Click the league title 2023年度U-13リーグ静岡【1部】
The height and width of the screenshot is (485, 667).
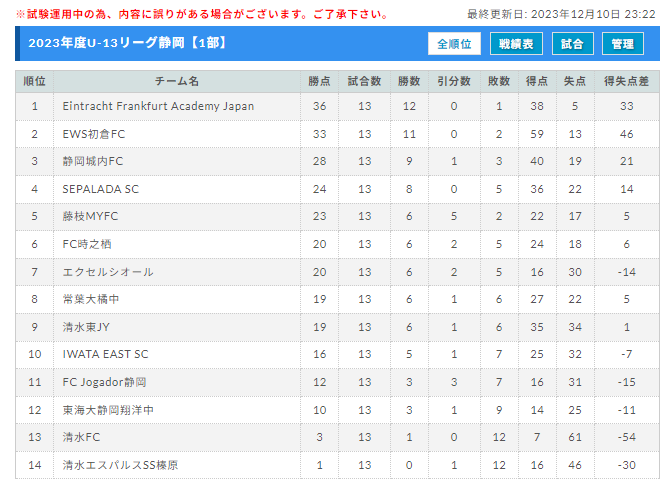128,43
